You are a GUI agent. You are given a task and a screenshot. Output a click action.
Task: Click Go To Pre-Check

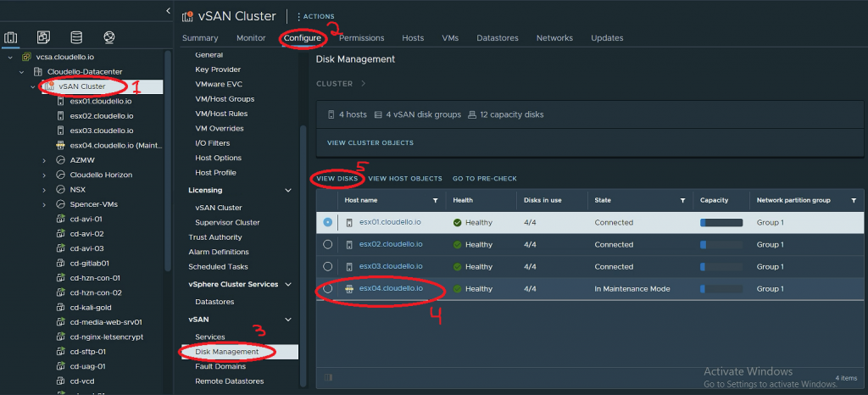coord(484,179)
